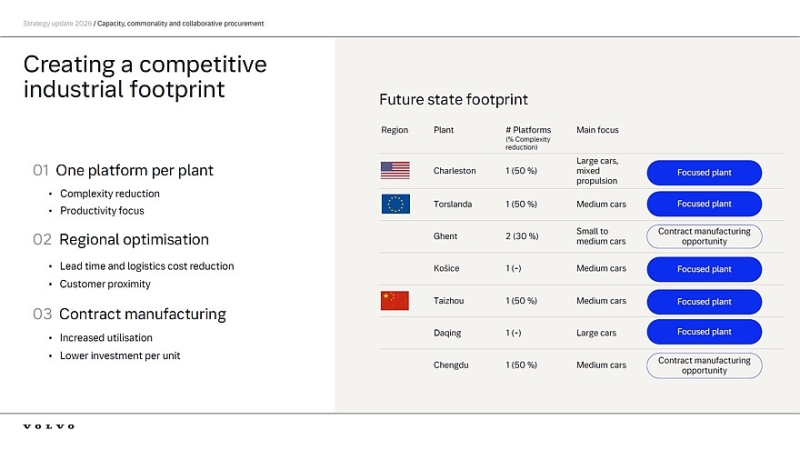Select the Regional optimisation heading
Screen dimensions: 800x450
(x=134, y=240)
